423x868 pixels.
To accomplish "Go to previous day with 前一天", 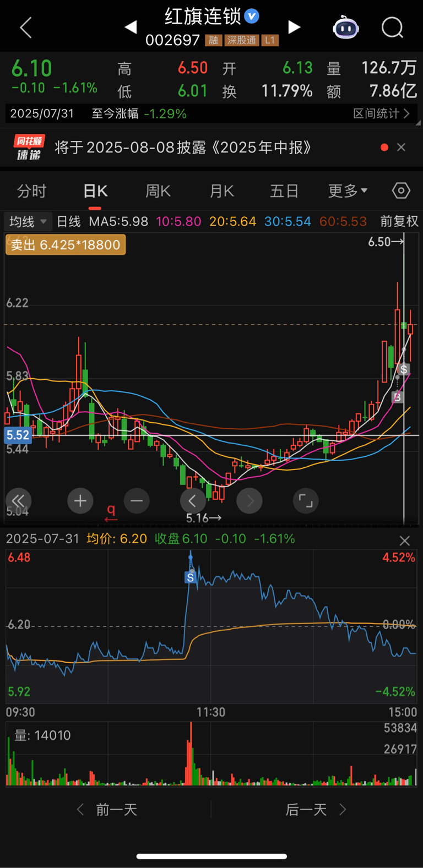I will (107, 810).
